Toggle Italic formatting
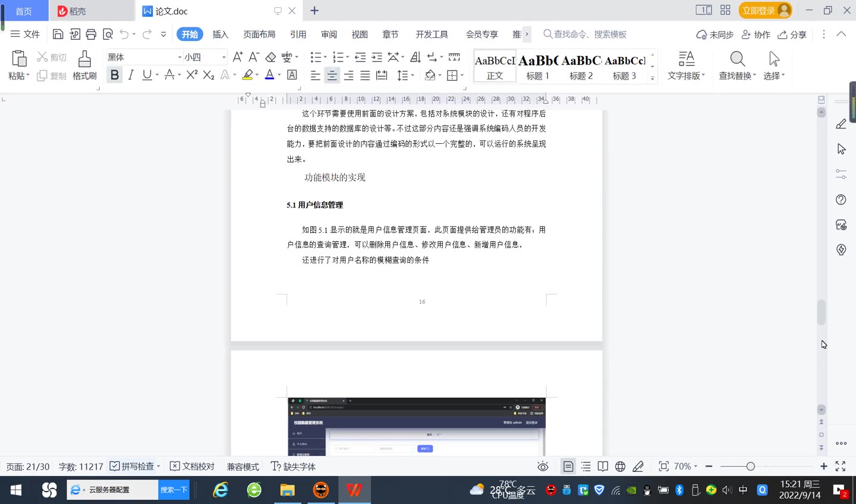Image resolution: width=856 pixels, height=504 pixels. click(x=131, y=75)
